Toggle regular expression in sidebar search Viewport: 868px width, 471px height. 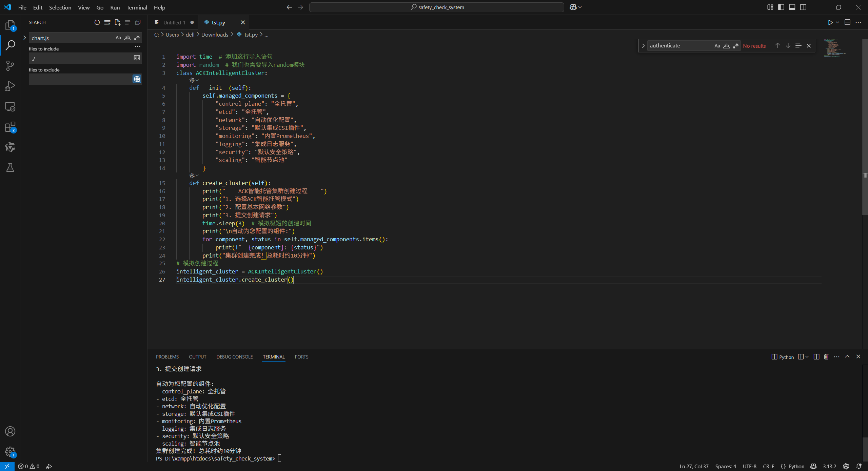tap(137, 38)
